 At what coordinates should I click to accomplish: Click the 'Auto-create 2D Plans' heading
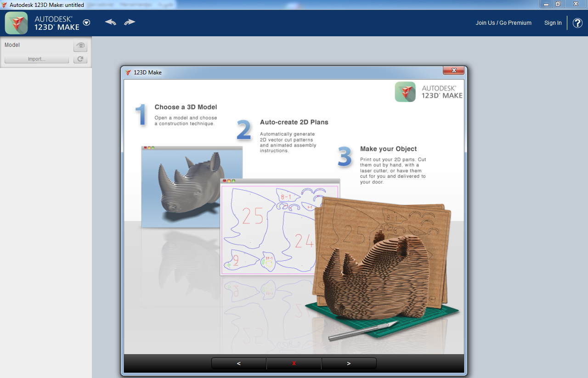click(x=294, y=122)
